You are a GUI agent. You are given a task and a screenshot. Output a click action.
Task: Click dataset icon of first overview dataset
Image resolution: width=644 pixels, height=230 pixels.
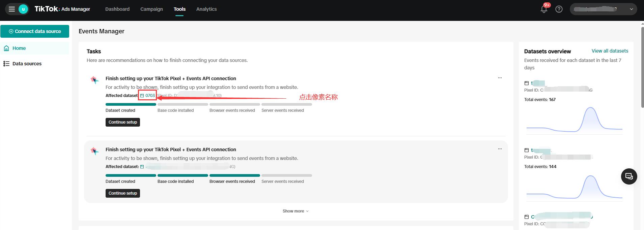(527, 83)
